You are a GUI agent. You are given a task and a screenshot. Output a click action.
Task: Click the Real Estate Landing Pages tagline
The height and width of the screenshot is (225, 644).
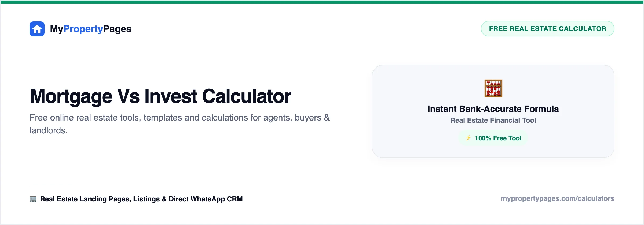(x=141, y=199)
